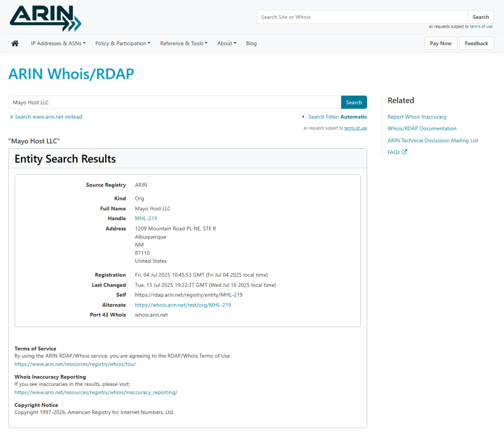Open the Feedback button
504x437 pixels.
coord(476,43)
